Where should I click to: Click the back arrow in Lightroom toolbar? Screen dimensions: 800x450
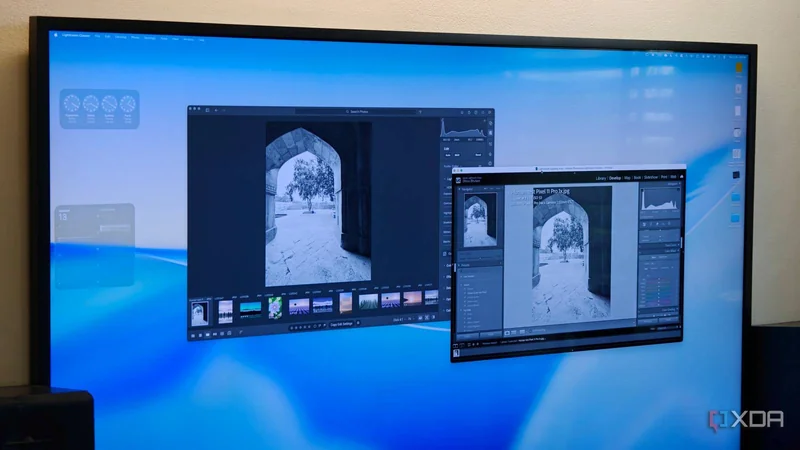coord(216,110)
